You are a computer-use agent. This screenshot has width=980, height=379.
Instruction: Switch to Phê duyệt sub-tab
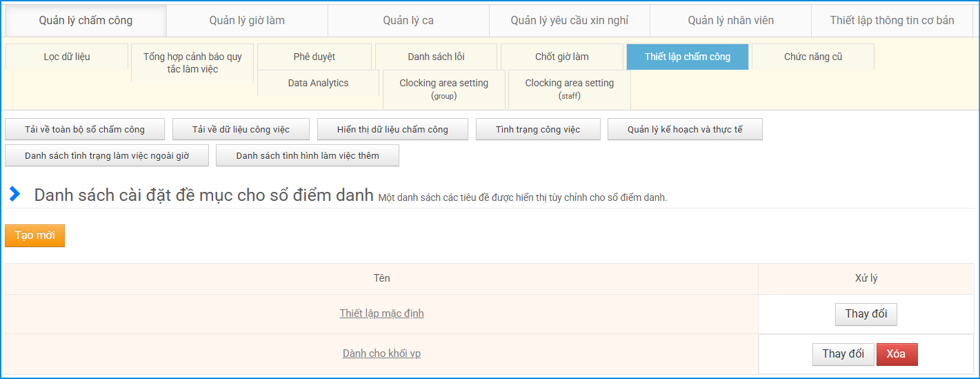[314, 57]
